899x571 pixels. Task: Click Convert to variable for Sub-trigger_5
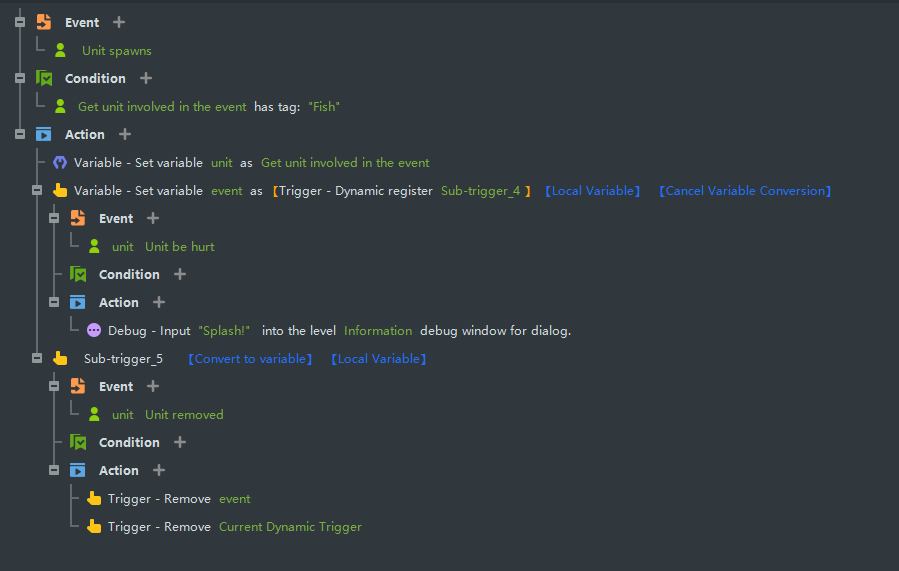250,358
